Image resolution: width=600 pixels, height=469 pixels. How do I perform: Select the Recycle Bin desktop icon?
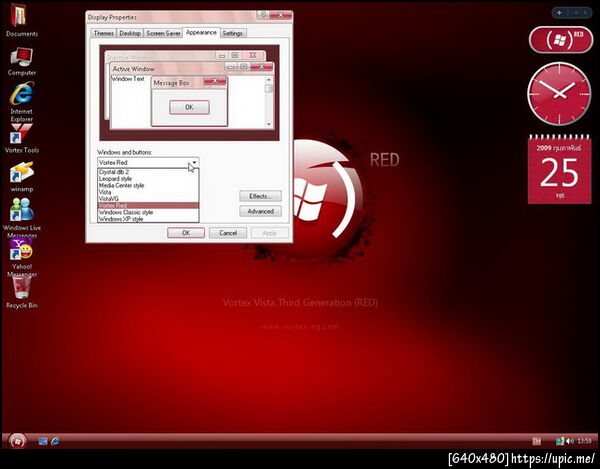[x=21, y=292]
